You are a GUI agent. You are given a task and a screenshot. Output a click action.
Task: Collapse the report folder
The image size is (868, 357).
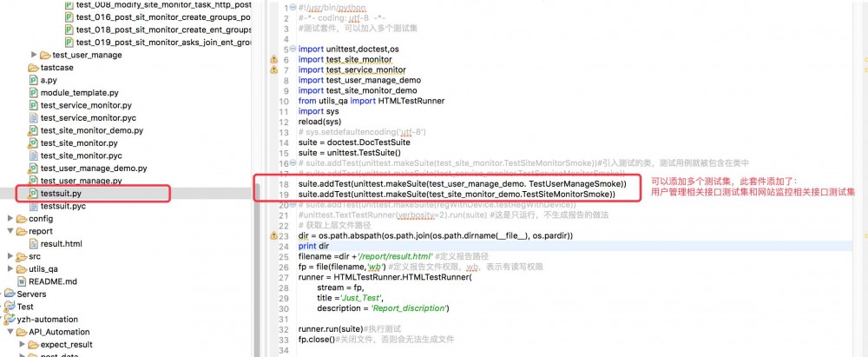10,231
